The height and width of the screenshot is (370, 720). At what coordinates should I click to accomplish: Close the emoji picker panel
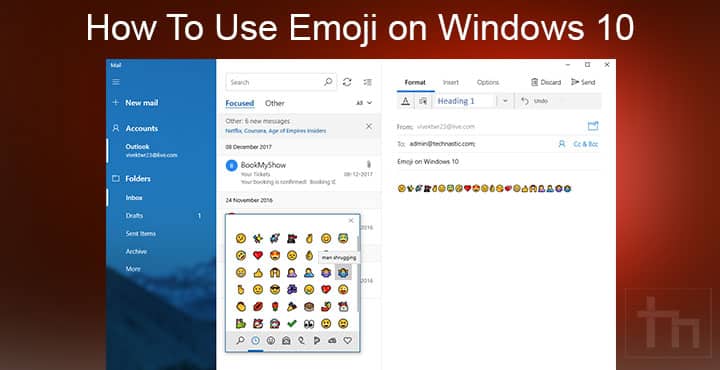(x=351, y=221)
